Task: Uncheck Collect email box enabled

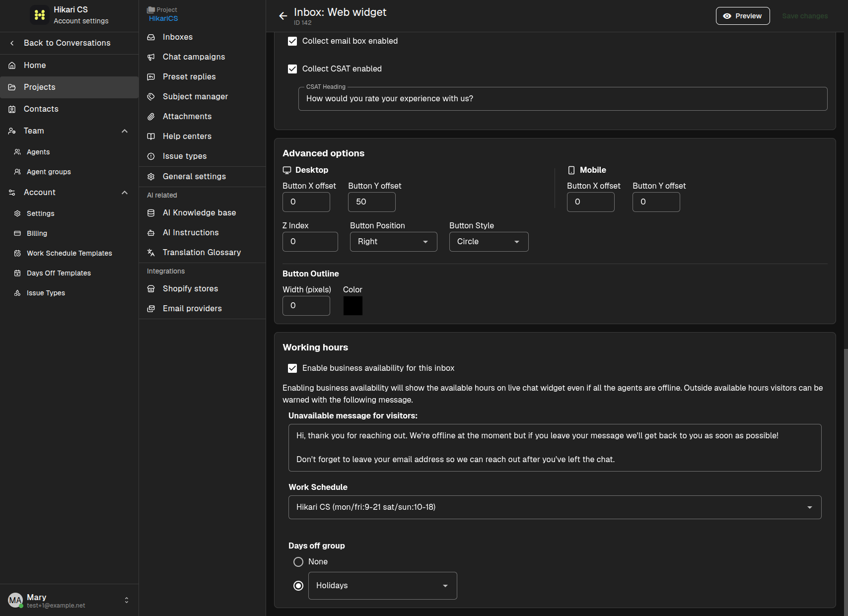Action: point(292,41)
